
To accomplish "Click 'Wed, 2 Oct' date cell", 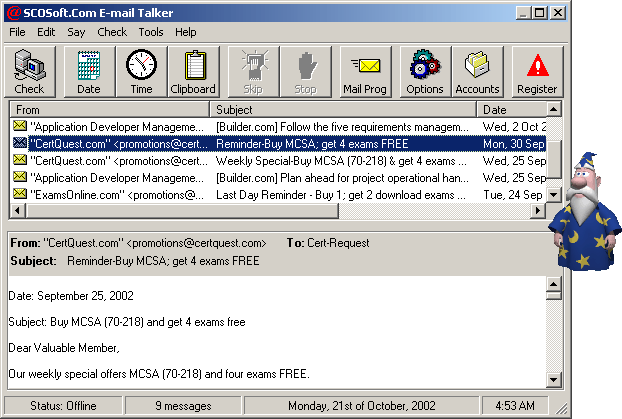I will click(x=514, y=127).
